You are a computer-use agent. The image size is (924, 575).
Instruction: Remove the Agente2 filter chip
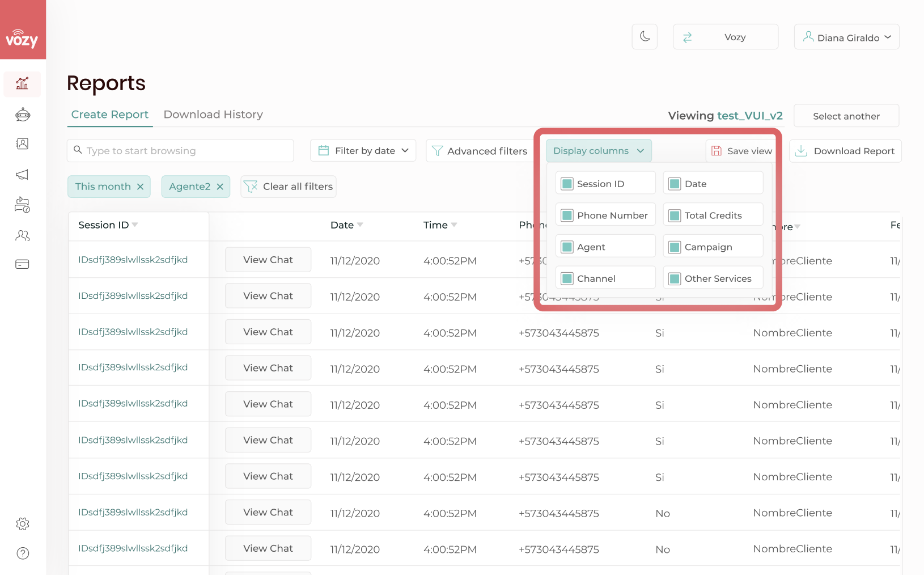tap(220, 187)
